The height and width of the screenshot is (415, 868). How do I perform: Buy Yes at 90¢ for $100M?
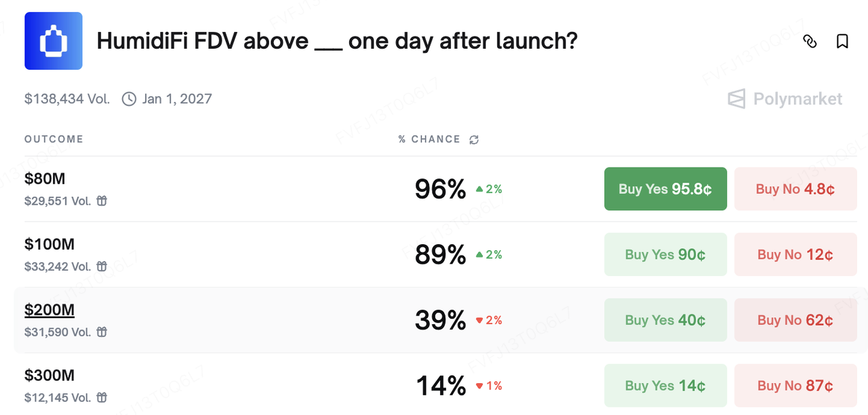(665, 254)
